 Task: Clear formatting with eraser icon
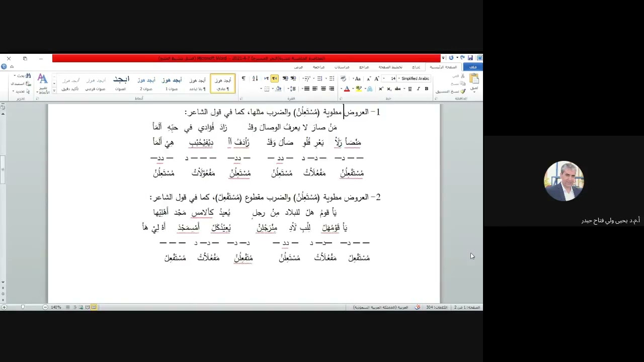tap(343, 78)
